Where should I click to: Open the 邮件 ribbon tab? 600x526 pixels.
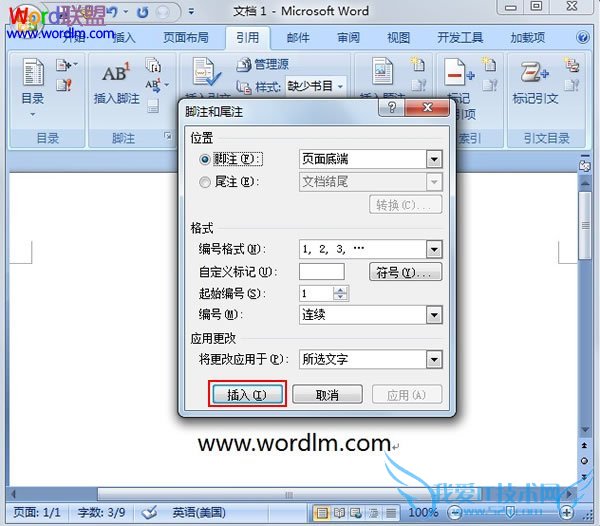tap(298, 38)
